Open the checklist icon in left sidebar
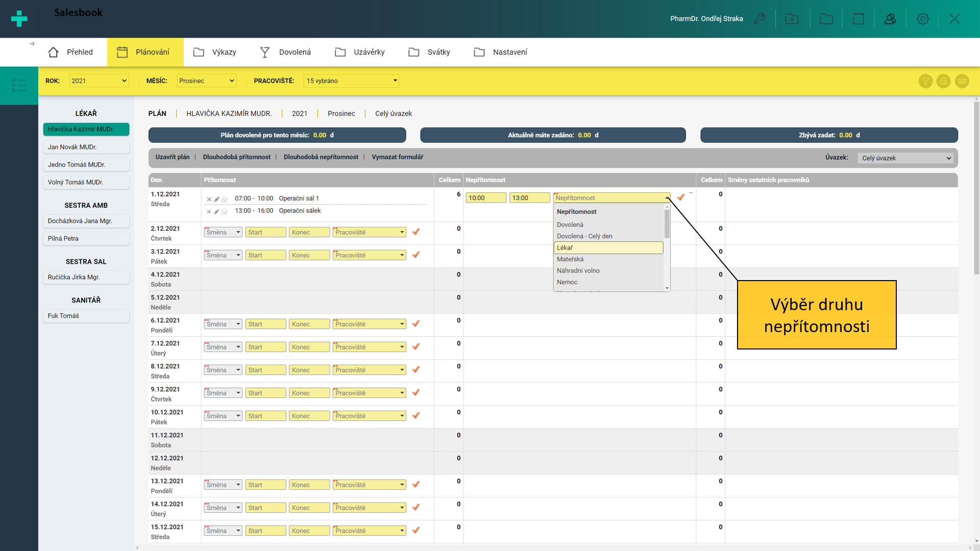The height and width of the screenshot is (551, 980). (19, 85)
